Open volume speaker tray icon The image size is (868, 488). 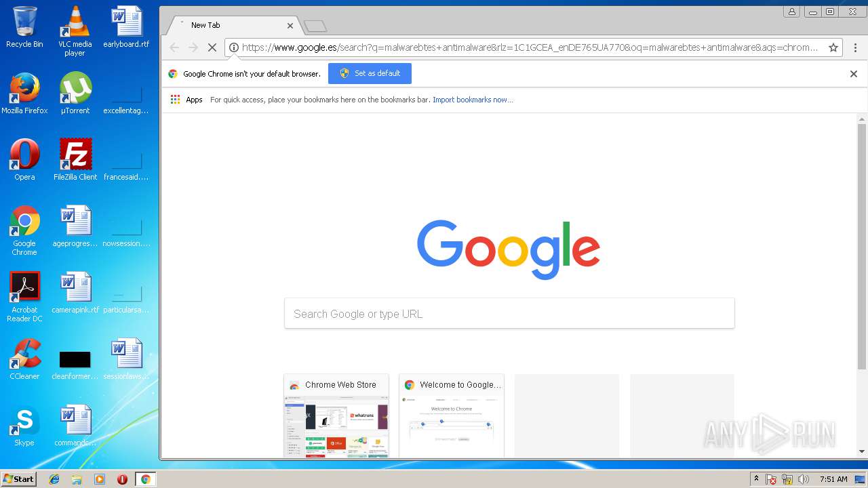pos(804,479)
